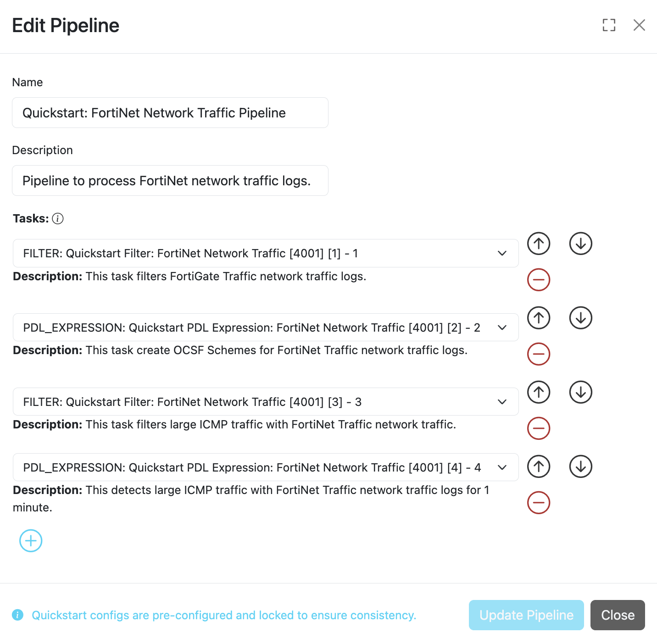Remove the PDL_EXPRESSION task 2
Image resolution: width=657 pixels, height=644 pixels.
(539, 354)
